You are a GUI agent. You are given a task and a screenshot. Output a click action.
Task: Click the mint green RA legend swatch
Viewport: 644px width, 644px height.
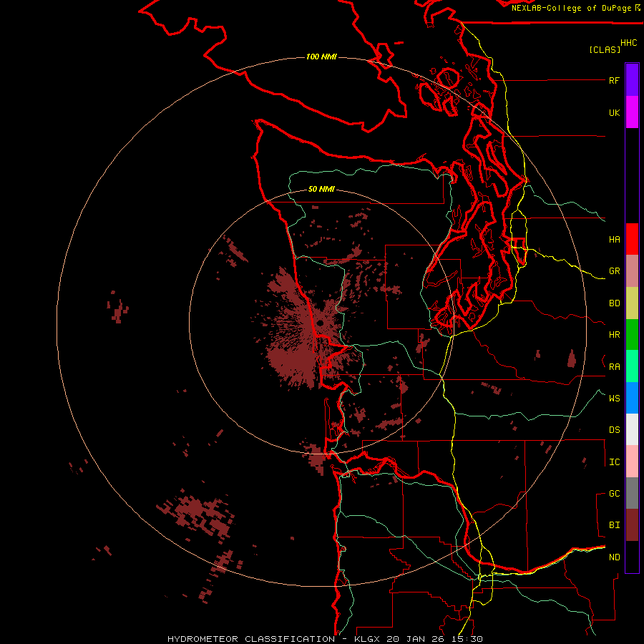pos(632,366)
